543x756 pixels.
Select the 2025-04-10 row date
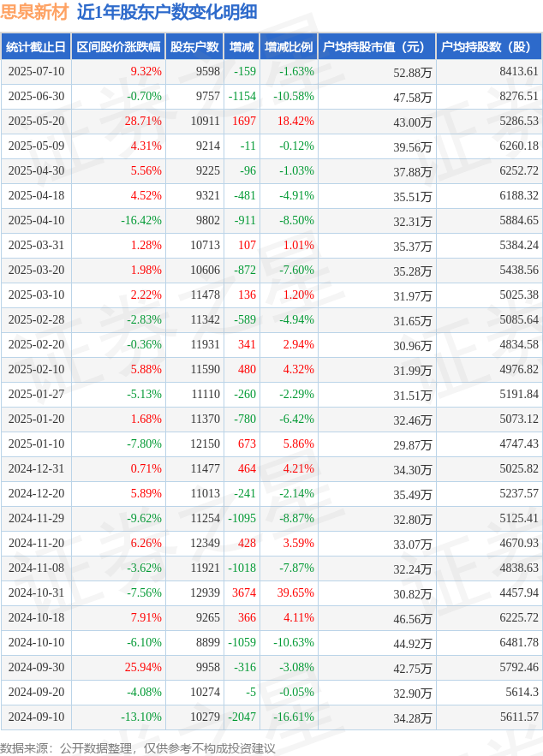(x=36, y=220)
